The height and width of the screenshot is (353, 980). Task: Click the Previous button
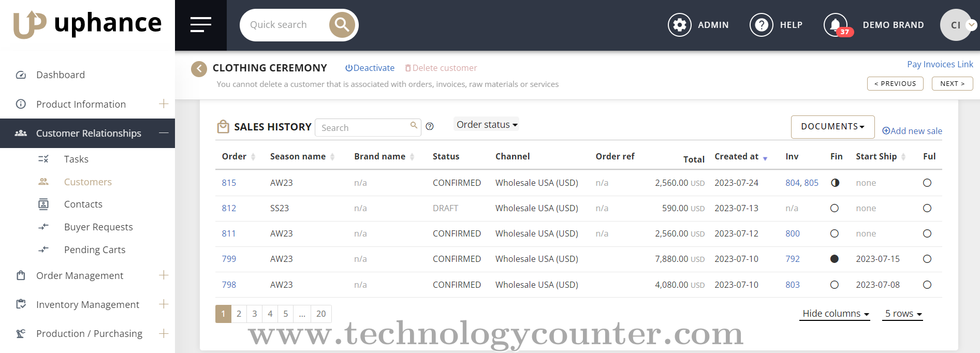coord(895,83)
